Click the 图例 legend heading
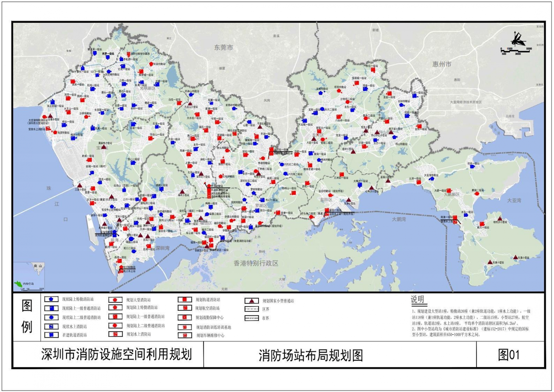The width and height of the screenshot is (554, 392). click(x=27, y=316)
